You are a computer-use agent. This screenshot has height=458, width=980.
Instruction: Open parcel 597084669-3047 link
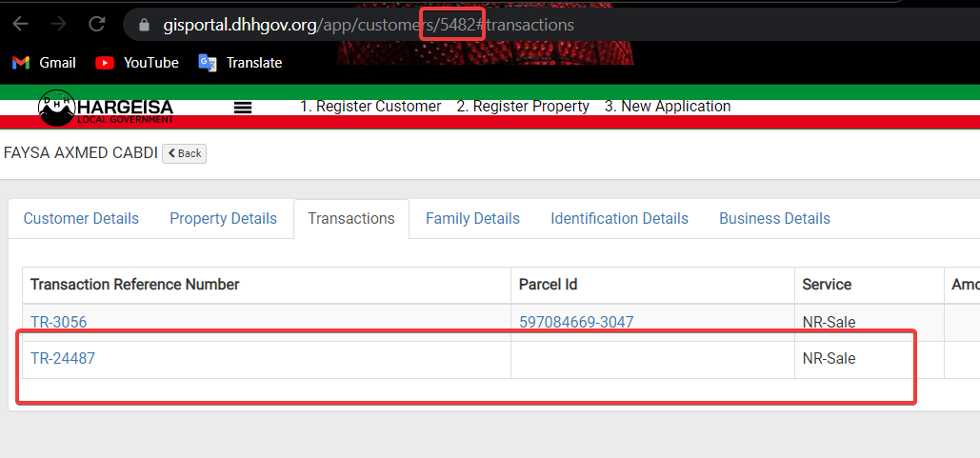pos(576,323)
